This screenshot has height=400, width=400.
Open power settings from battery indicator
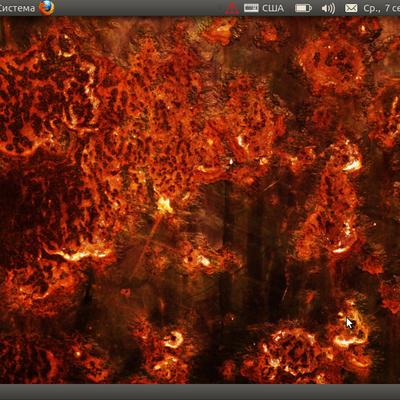[303, 8]
